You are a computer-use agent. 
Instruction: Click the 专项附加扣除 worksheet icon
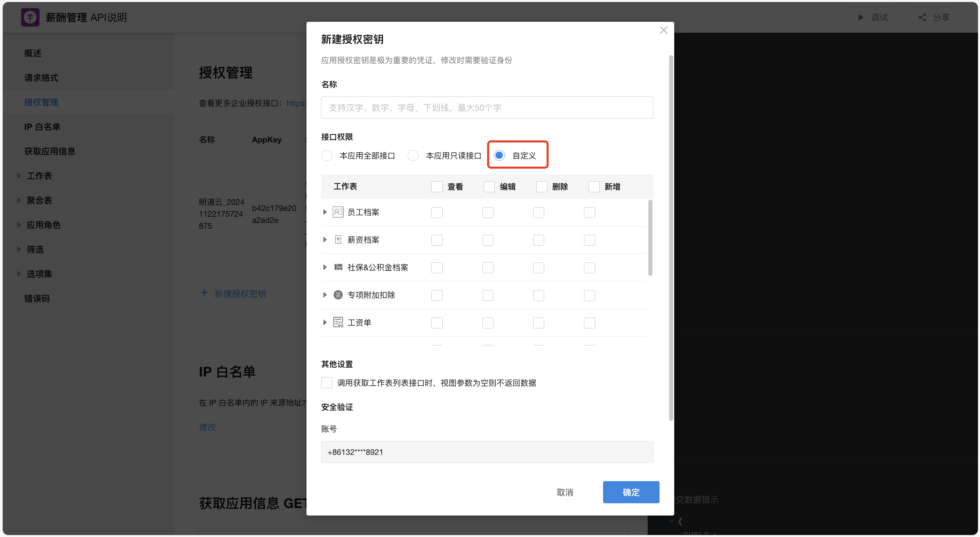click(338, 295)
